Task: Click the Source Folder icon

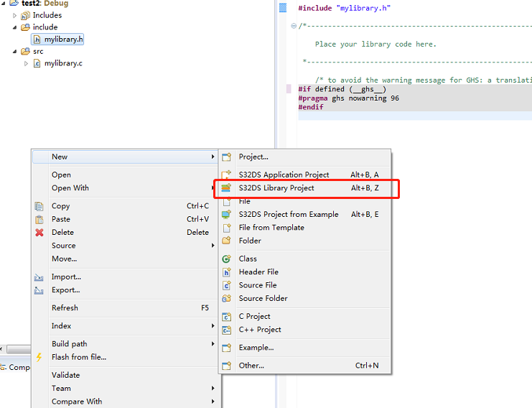Action: point(226,298)
